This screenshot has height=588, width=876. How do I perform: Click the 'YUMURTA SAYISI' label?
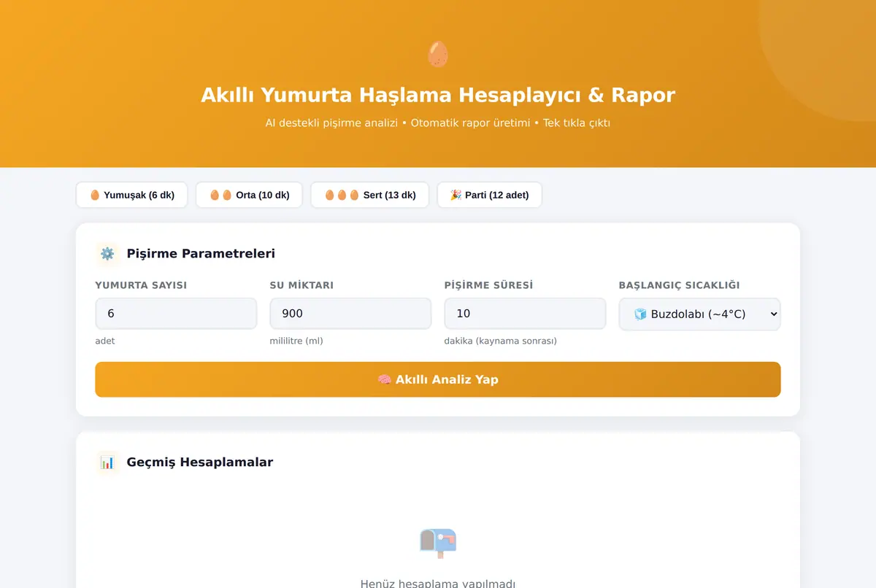click(141, 285)
